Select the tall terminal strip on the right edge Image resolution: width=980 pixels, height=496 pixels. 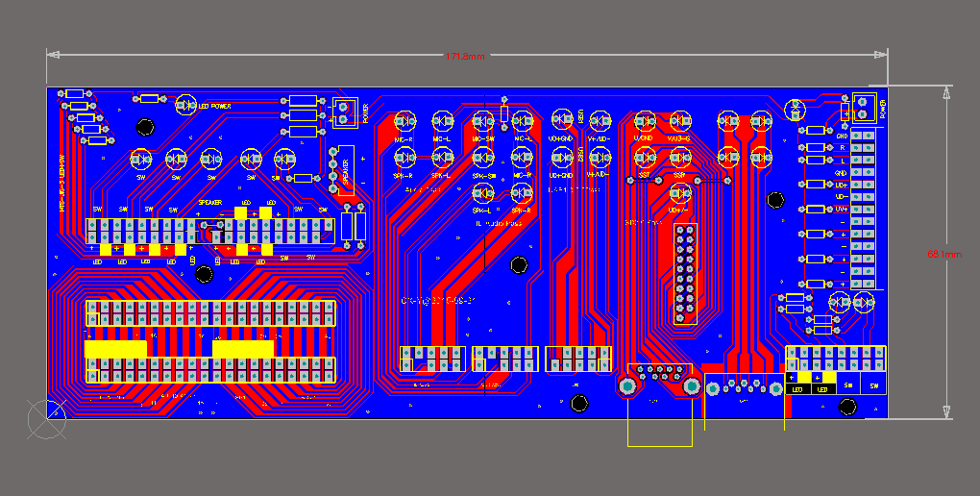click(863, 209)
